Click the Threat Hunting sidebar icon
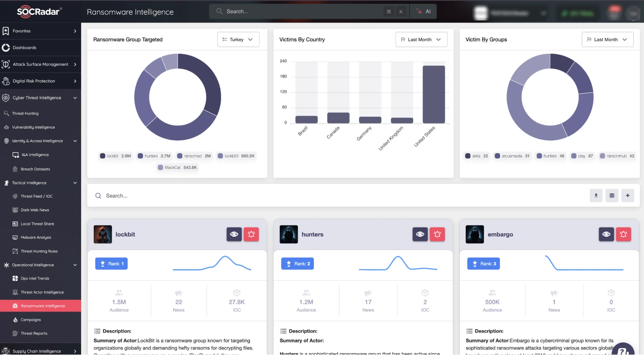 pyautogui.click(x=6, y=113)
